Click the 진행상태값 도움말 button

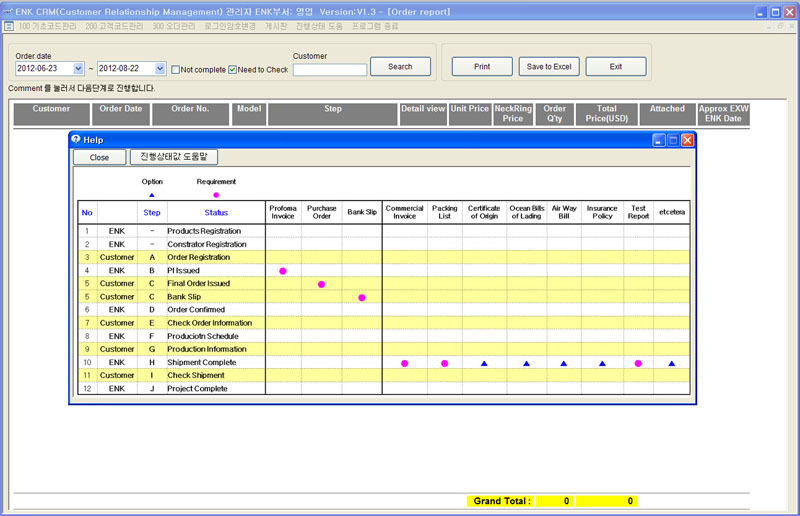click(x=174, y=157)
